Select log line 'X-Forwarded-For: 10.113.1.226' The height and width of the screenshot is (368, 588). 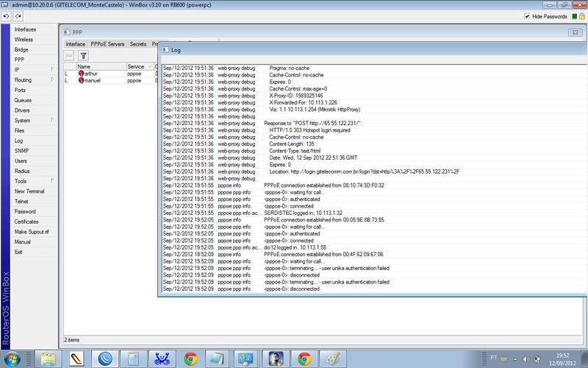click(x=303, y=102)
